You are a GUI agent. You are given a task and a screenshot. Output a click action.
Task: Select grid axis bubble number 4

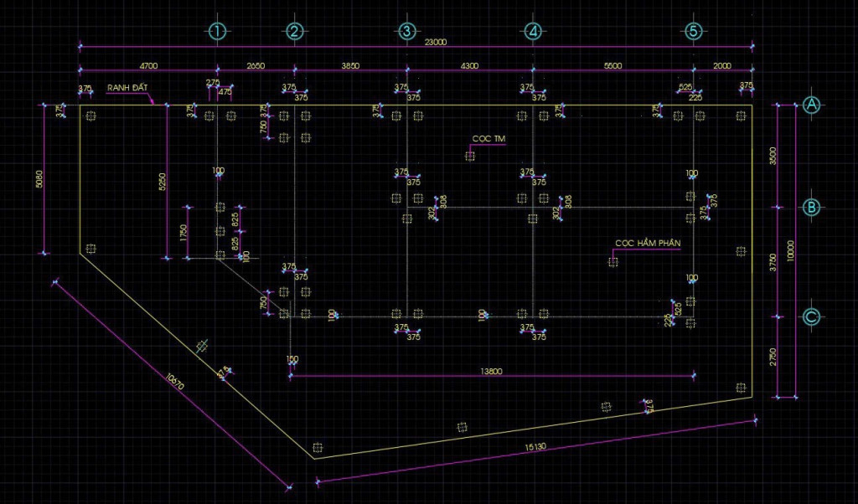(x=533, y=31)
